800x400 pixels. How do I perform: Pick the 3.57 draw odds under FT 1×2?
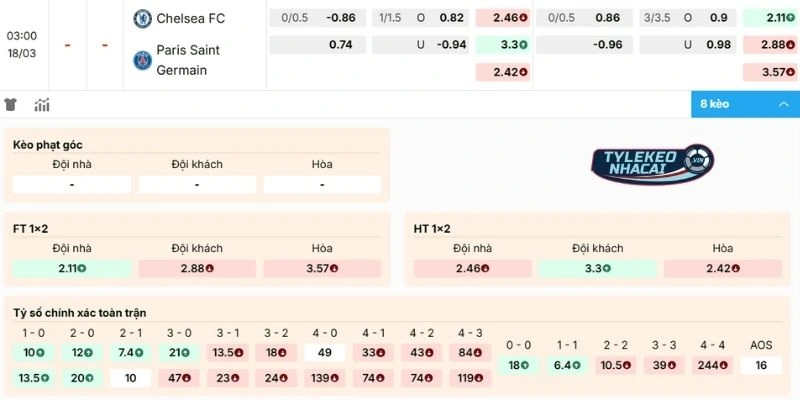322,268
